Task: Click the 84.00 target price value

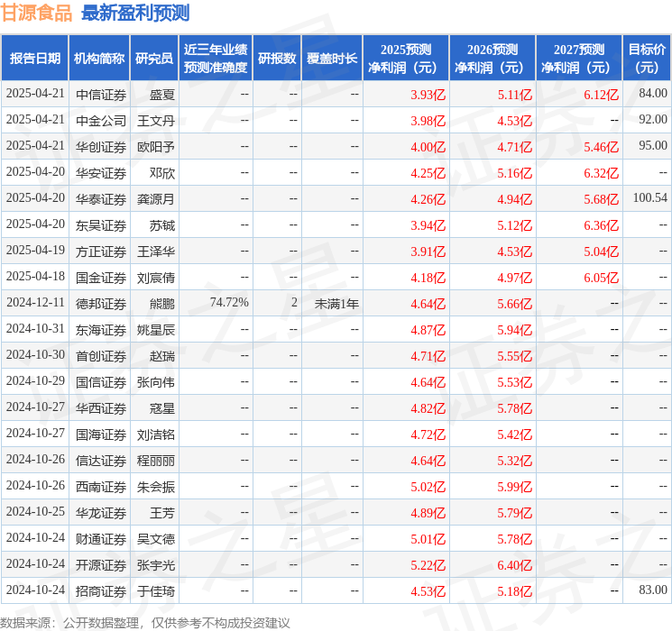Action: coord(653,94)
